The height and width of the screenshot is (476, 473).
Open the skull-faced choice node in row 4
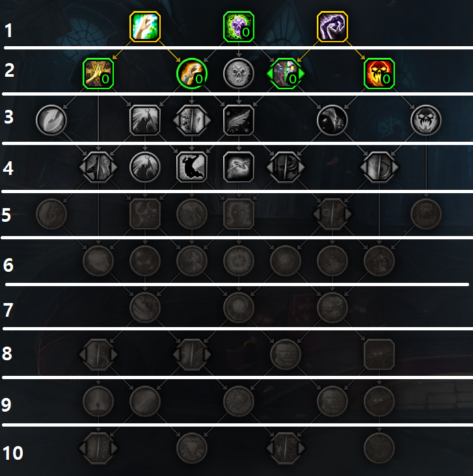(x=286, y=167)
